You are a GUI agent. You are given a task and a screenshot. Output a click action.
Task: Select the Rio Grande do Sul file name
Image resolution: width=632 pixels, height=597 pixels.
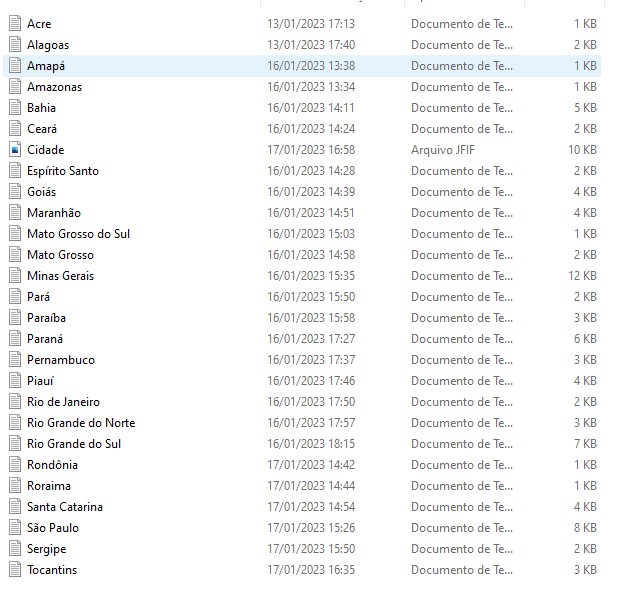click(x=74, y=444)
